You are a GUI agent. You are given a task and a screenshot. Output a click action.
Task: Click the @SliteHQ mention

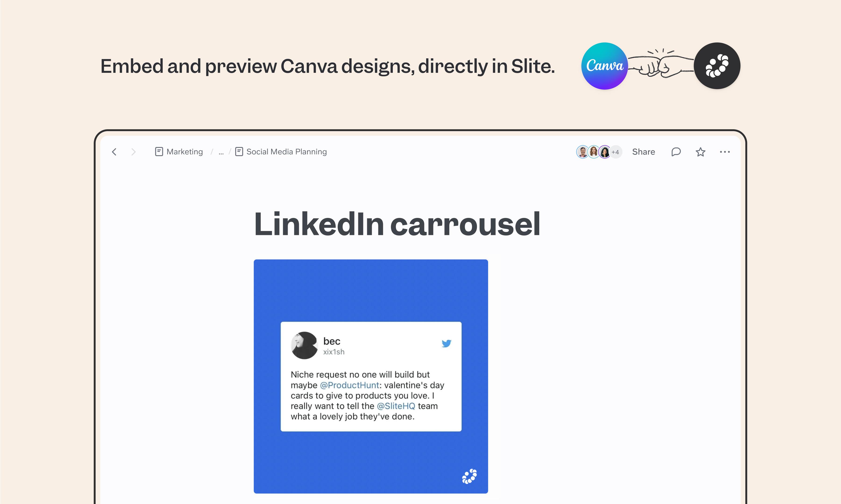[396, 406]
